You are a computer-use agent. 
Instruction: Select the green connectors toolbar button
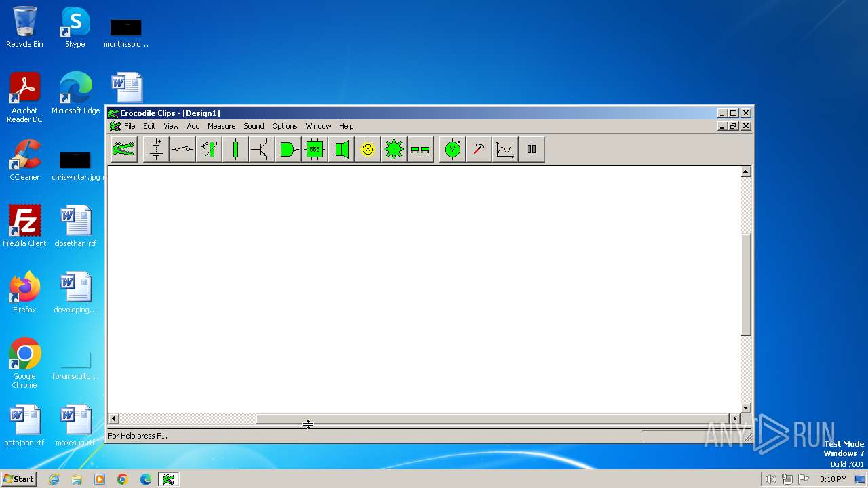coord(420,149)
